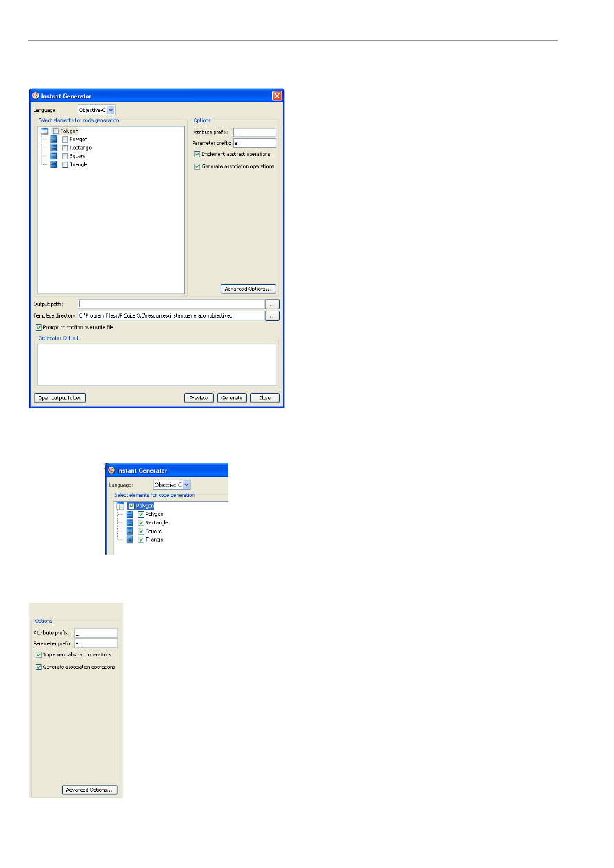Viewport: 614px width, 868px height.
Task: Disable Prompt to confirm overwrite file
Action: click(x=39, y=328)
